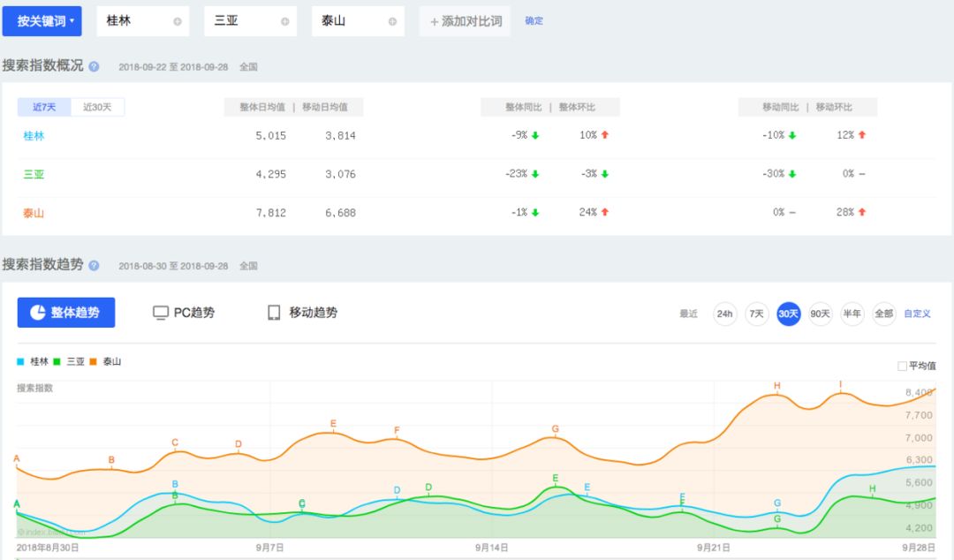Click the 桂林 keyword input field
Image resolution: width=954 pixels, height=560 pixels.
coord(143,20)
